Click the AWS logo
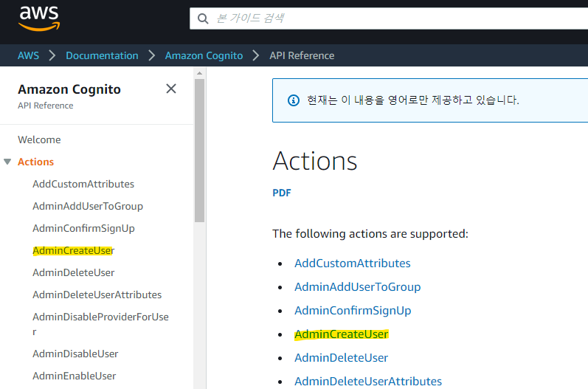This screenshot has width=588, height=389. [39, 18]
